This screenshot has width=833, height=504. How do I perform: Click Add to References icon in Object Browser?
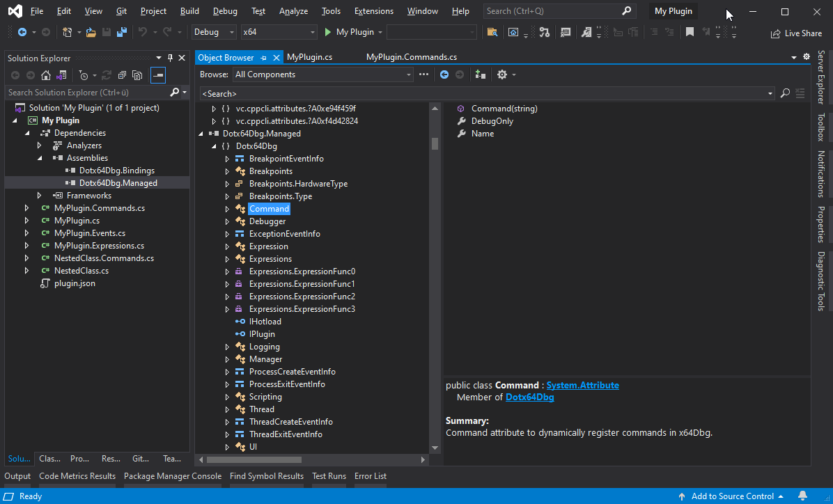point(481,75)
